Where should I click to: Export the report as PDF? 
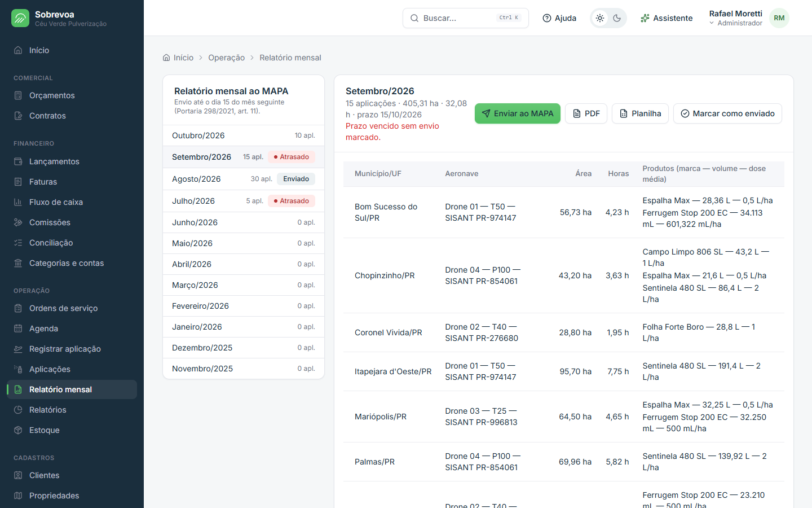click(x=586, y=113)
